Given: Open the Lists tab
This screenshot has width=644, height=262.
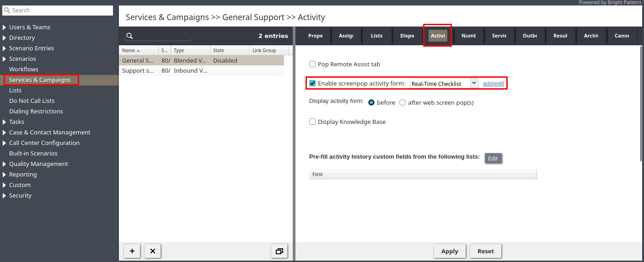Looking at the screenshot, I should coord(376,36).
